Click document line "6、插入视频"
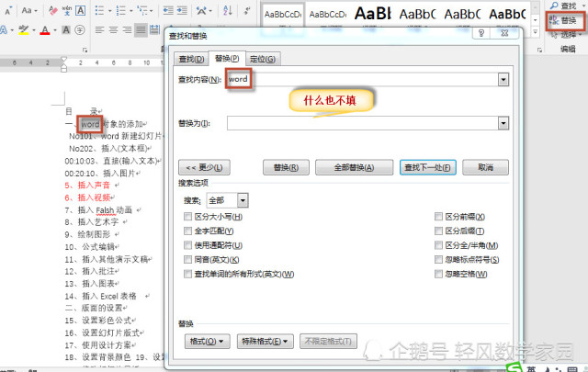Viewport: 588px width, 372px height. [x=89, y=197]
